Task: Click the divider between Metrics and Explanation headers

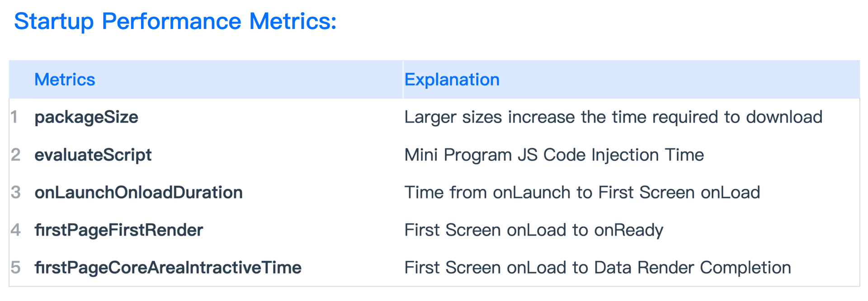Action: tap(402, 80)
